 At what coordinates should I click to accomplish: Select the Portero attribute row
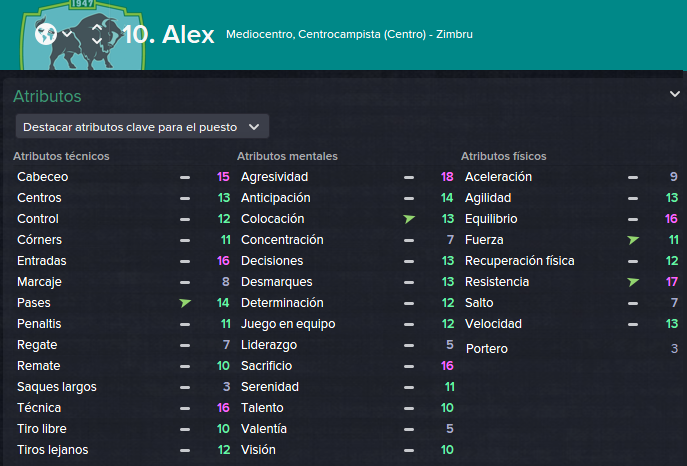[x=571, y=349]
